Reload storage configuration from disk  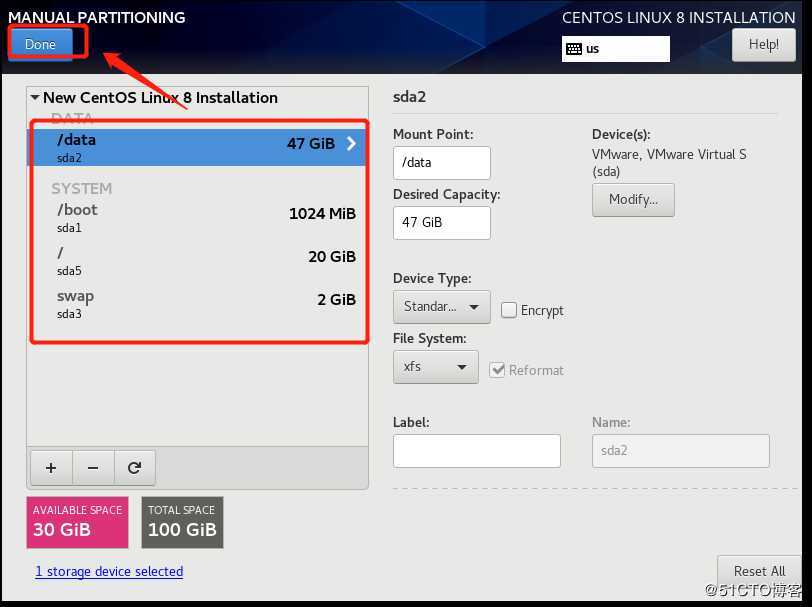tap(135, 468)
